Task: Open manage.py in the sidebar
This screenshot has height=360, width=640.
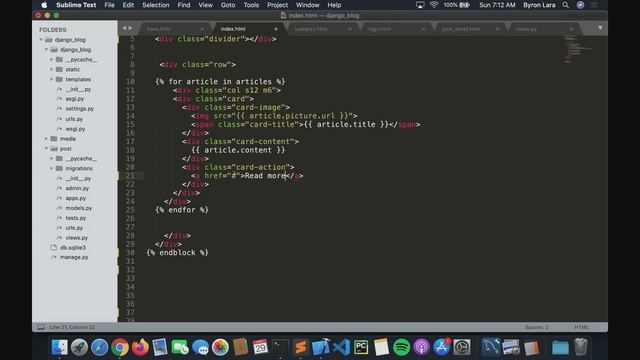Action: 74,257
